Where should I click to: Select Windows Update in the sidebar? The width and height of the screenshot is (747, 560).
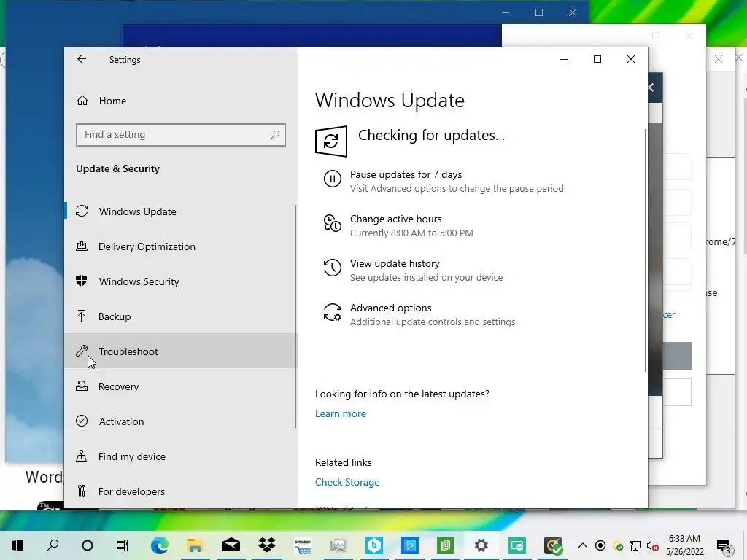click(180, 211)
